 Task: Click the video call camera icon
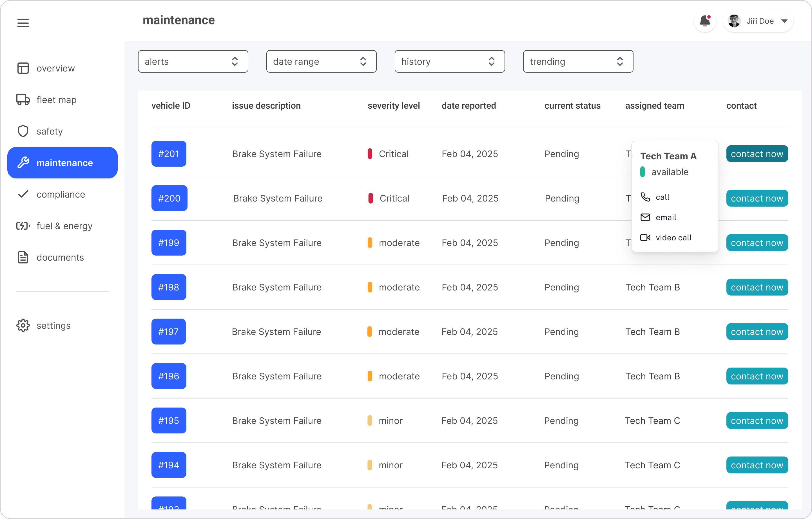click(x=645, y=238)
